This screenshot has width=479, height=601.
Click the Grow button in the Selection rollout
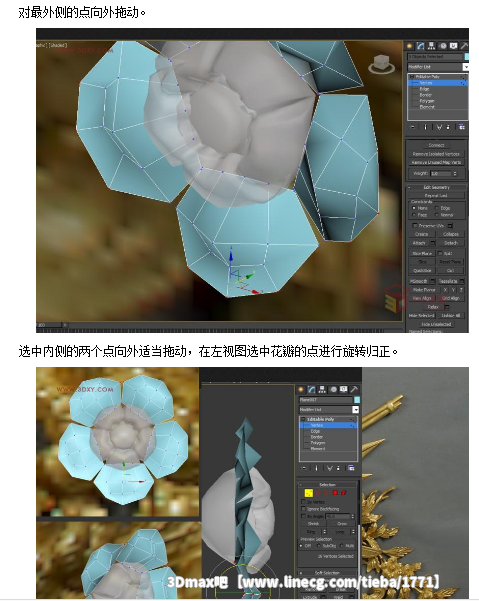tap(342, 524)
